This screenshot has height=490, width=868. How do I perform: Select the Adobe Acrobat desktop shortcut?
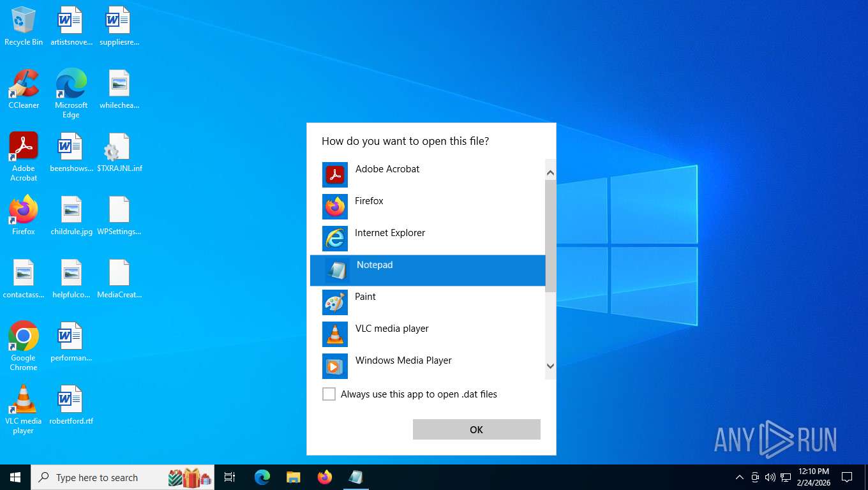click(24, 157)
